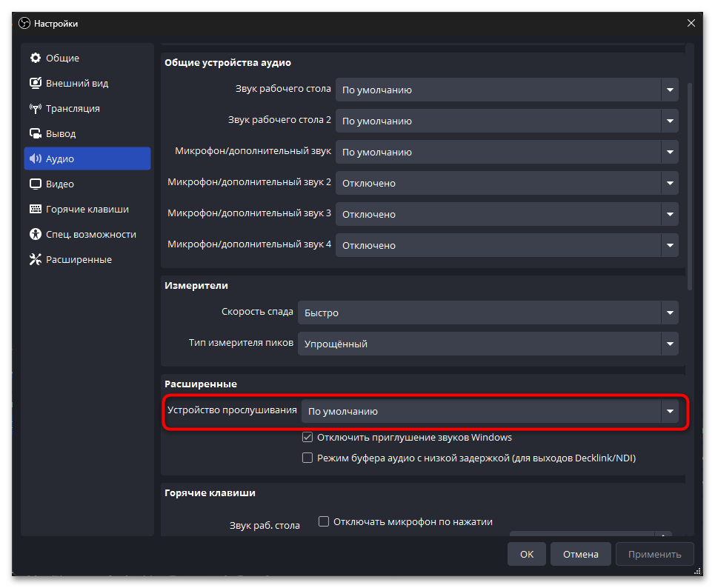
Task: Click the gear icon next to Общие
Action: [x=35, y=58]
